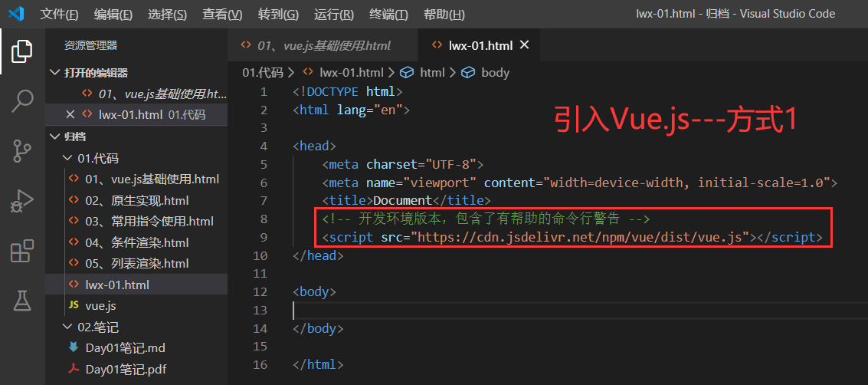Open the Run and Debug view icon
Image resolution: width=868 pixels, height=385 pixels.
click(22, 202)
